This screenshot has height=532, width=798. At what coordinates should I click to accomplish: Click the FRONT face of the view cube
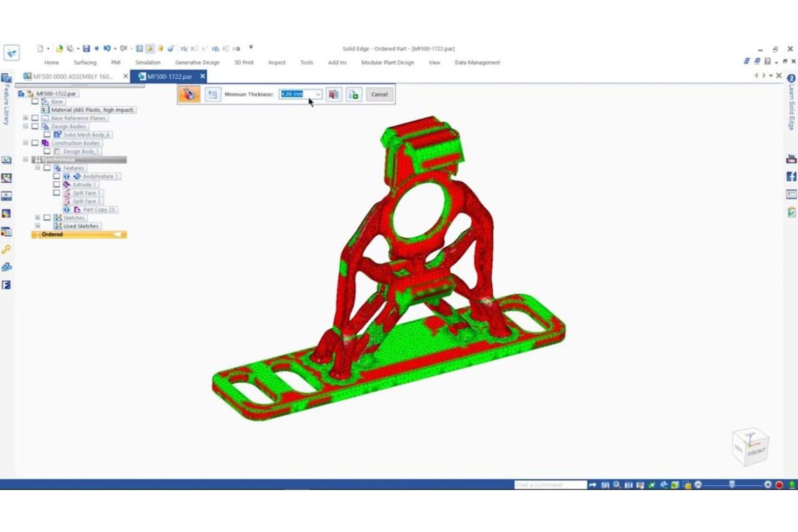coord(756,452)
